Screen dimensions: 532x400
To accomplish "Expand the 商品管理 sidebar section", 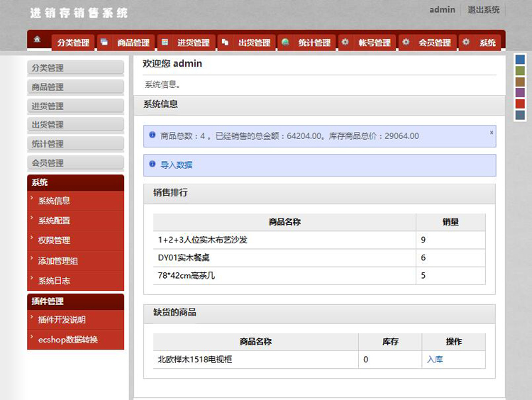I will [x=75, y=87].
